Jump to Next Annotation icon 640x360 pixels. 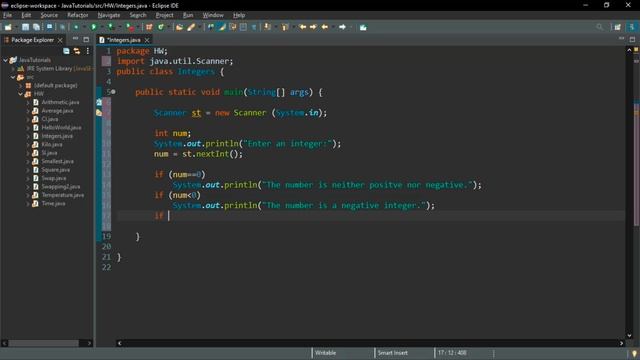pyautogui.click(x=267, y=27)
